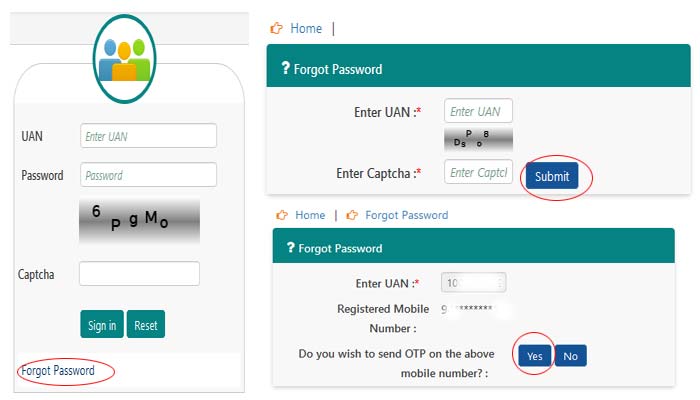Viewport: 700px width, 400px height.
Task: Click the hand pointer icon beside top Home
Action: (x=276, y=28)
